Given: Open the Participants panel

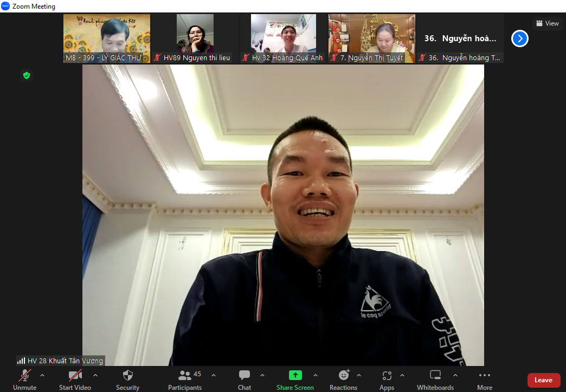Looking at the screenshot, I should click(185, 376).
